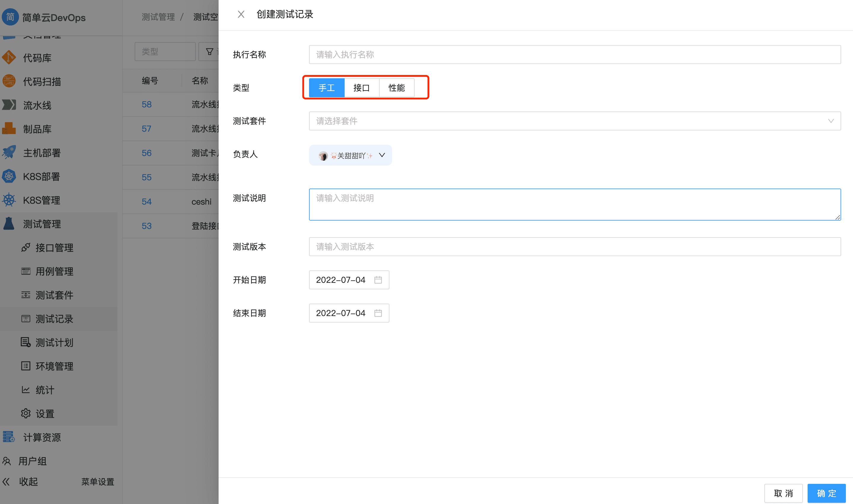Click the 测试管理 flask icon
853x504 pixels.
(9, 224)
